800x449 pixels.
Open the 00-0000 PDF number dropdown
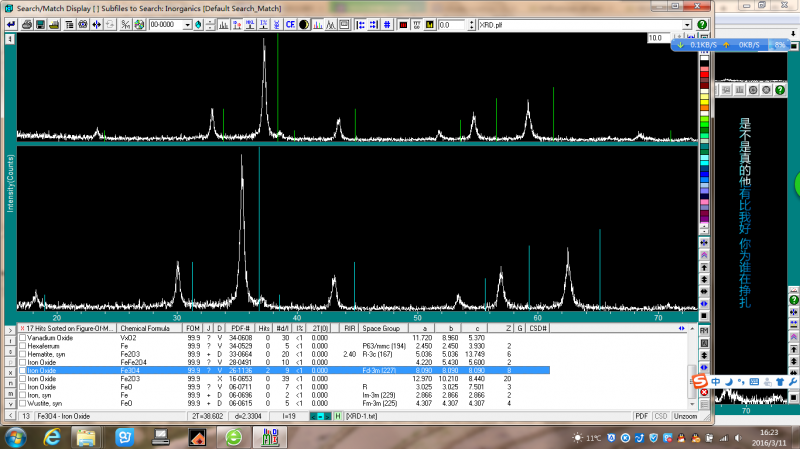coord(186,24)
